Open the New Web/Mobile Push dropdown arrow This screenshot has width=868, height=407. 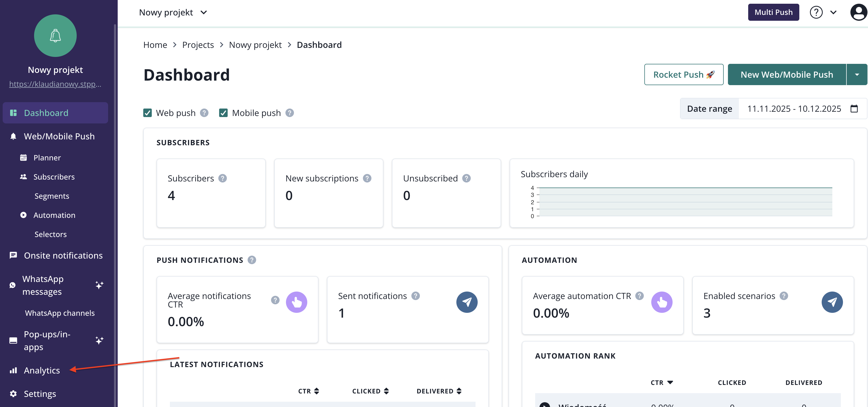tap(857, 75)
